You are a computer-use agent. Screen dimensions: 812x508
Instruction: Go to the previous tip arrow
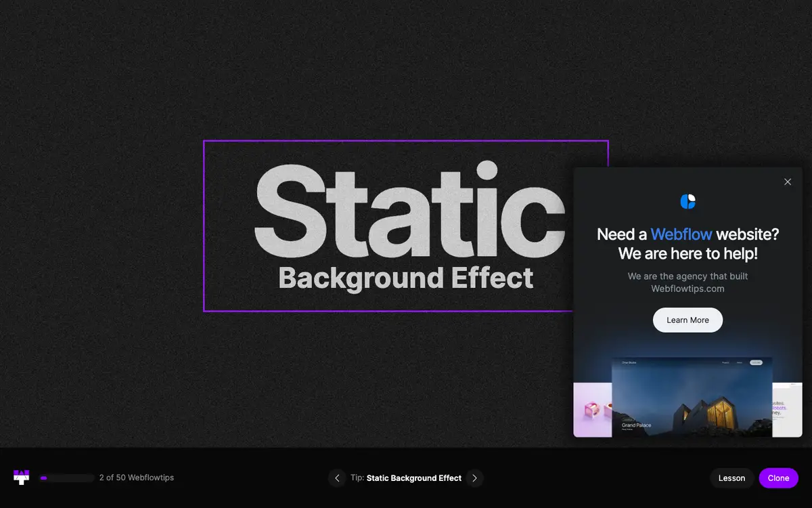click(336, 478)
